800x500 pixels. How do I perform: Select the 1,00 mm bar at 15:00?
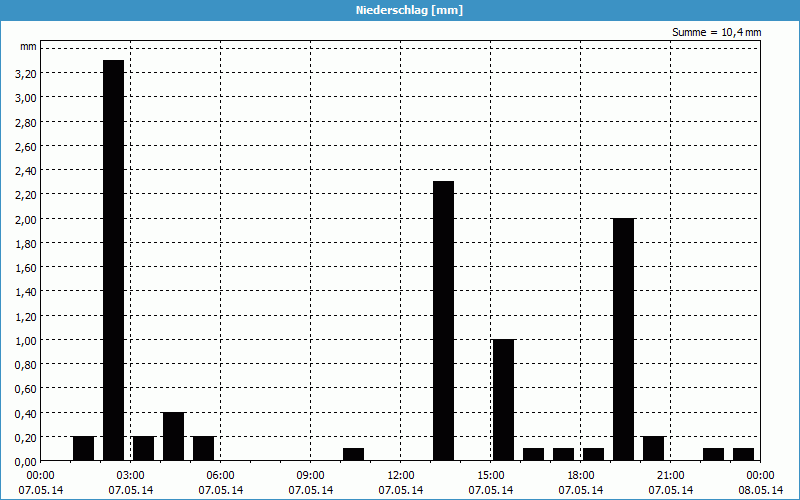[503, 400]
